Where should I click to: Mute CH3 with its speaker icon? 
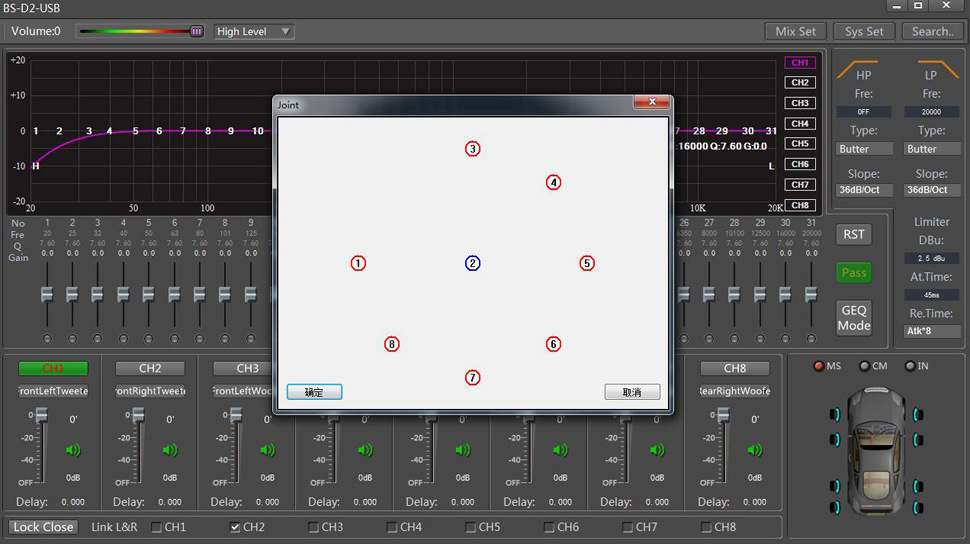267,450
